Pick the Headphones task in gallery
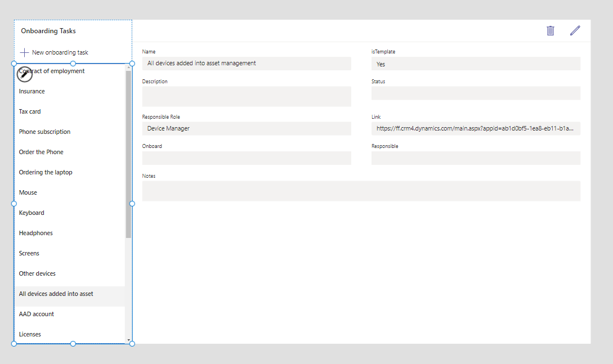 35,233
